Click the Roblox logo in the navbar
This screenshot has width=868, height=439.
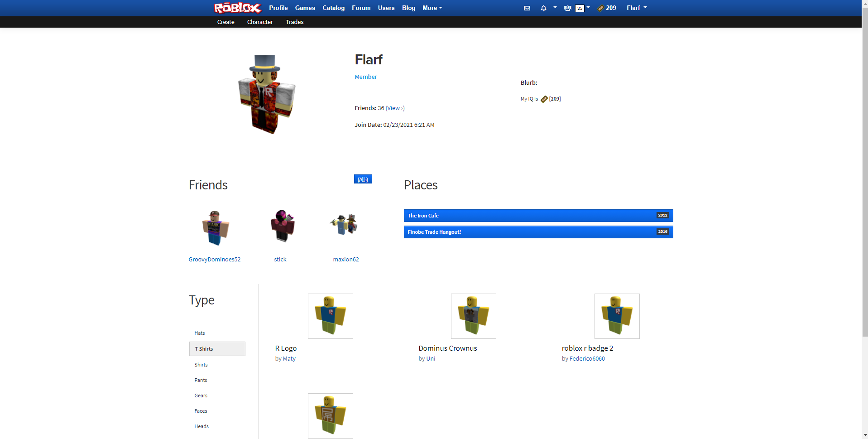(237, 8)
